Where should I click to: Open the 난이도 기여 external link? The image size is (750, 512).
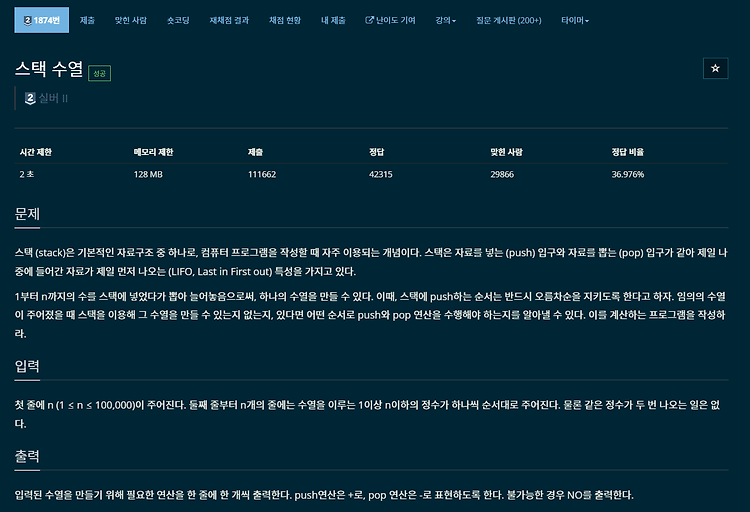(x=390, y=20)
